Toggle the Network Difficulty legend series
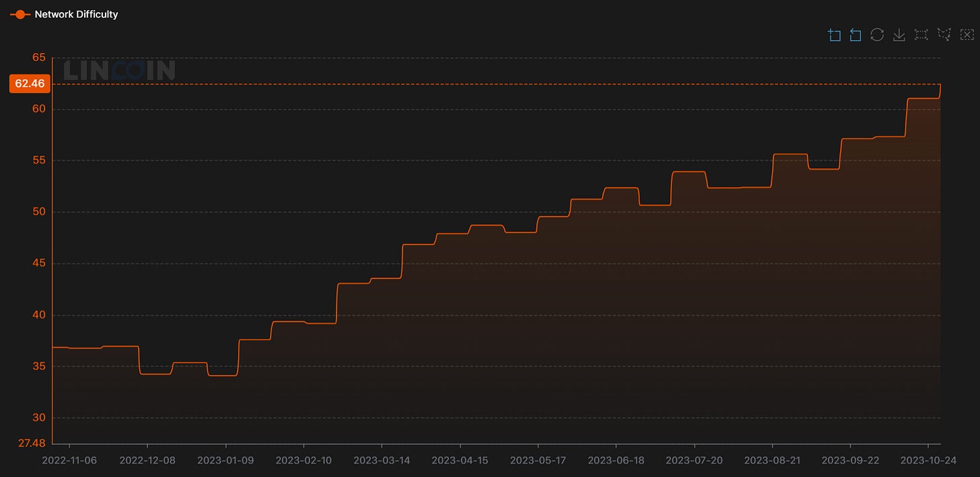Viewport: 980px width, 477px height. pyautogui.click(x=64, y=14)
